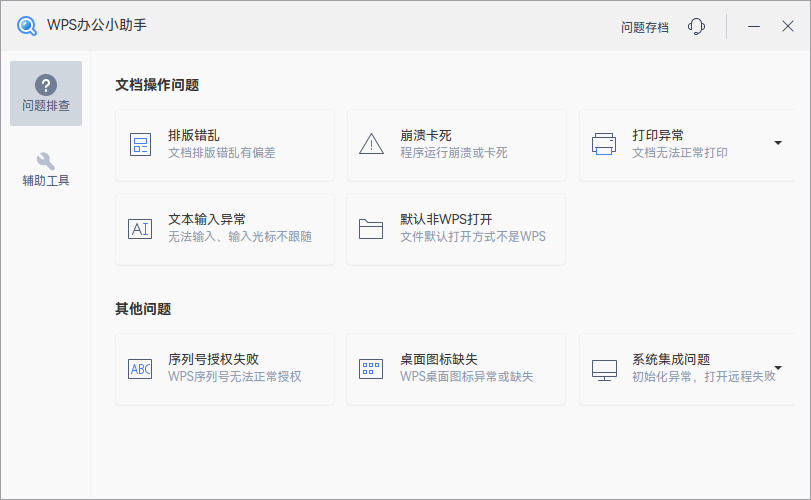
Task: Select the 默认非WPS打开 card title
Action: pos(446,219)
